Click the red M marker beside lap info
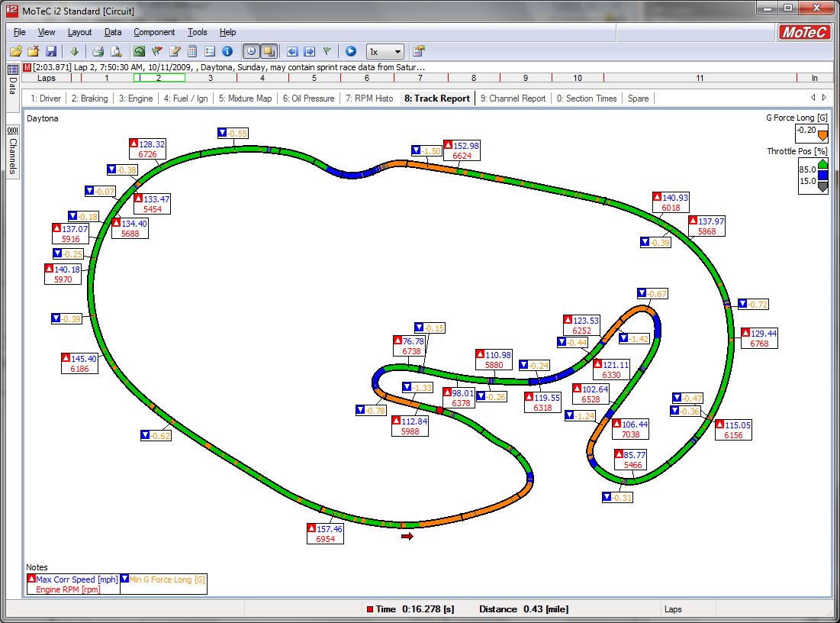 tap(27, 67)
